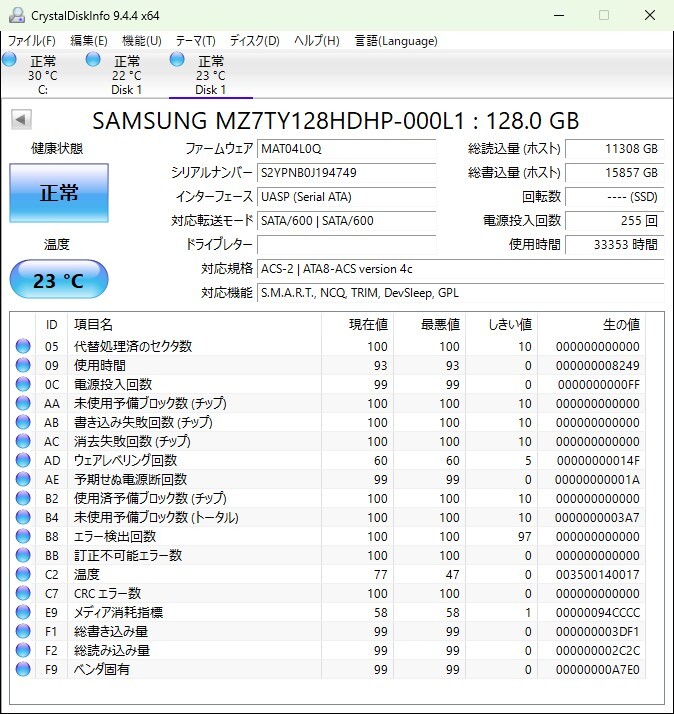Click the transfer mode field SATA/600 | SATA/600
Viewport: 674px width, 714px height.
coord(347,221)
